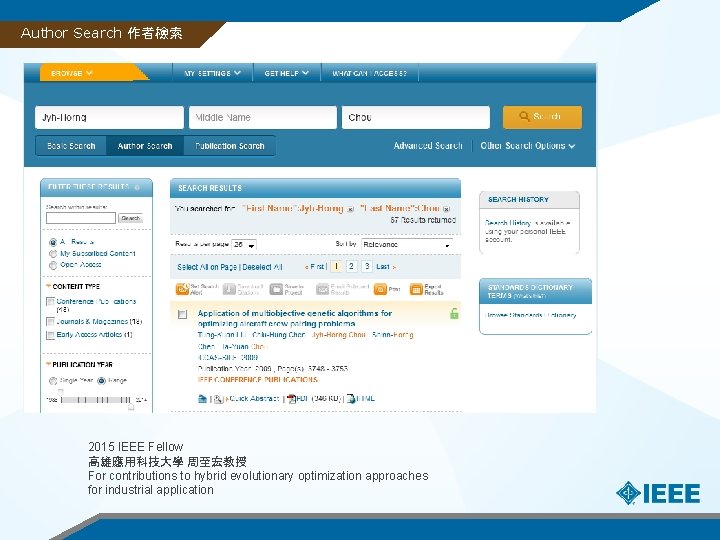This screenshot has width=720, height=540.
Task: Open the Browse dropdown menu
Action: pyautogui.click(x=72, y=73)
